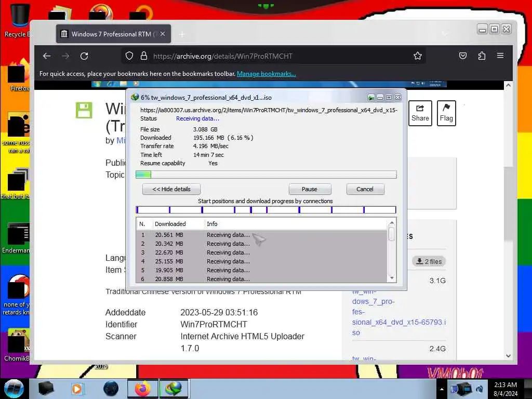Open the tracking protection shield icon
This screenshot has width=532, height=399.
coord(129,56)
